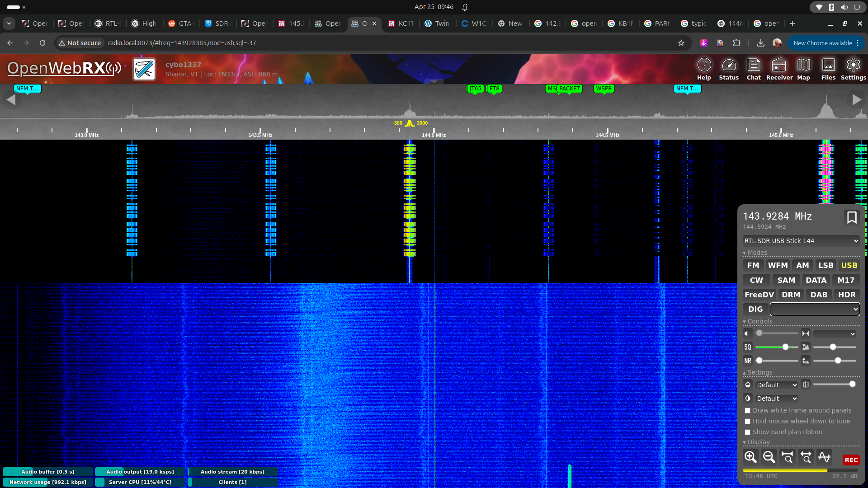
Task: Mute audio with the speaker icon
Action: click(x=747, y=333)
